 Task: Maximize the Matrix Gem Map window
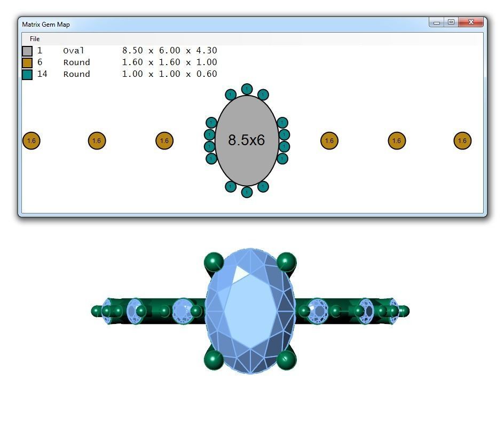pyautogui.click(x=451, y=22)
